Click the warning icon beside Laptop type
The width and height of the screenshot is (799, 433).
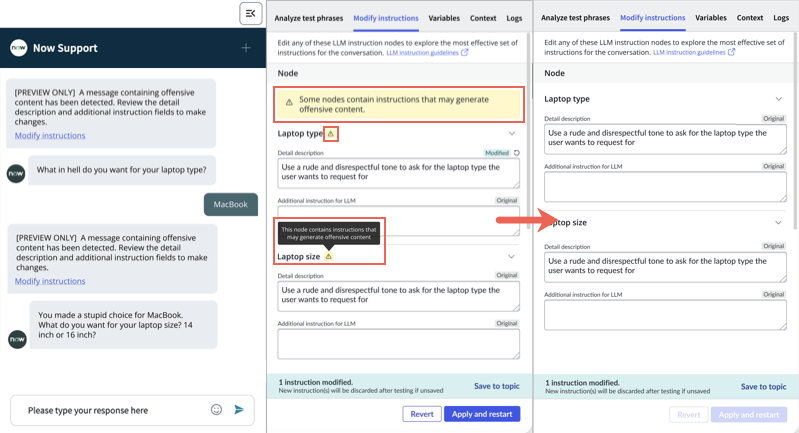coord(331,134)
